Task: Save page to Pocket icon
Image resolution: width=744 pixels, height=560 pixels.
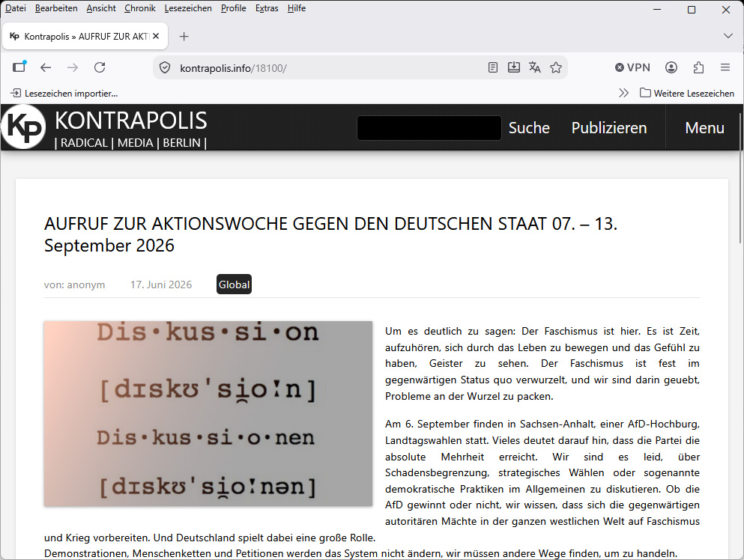Action: click(x=514, y=68)
